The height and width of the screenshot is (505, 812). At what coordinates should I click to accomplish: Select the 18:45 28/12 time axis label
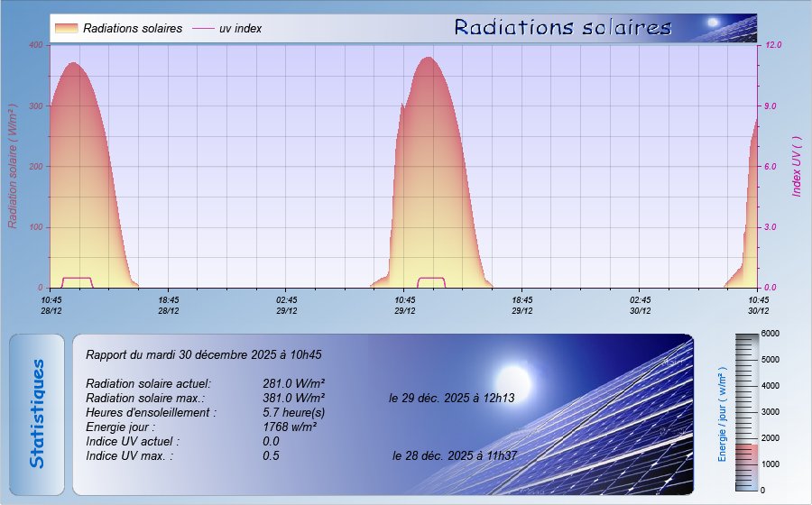click(169, 305)
